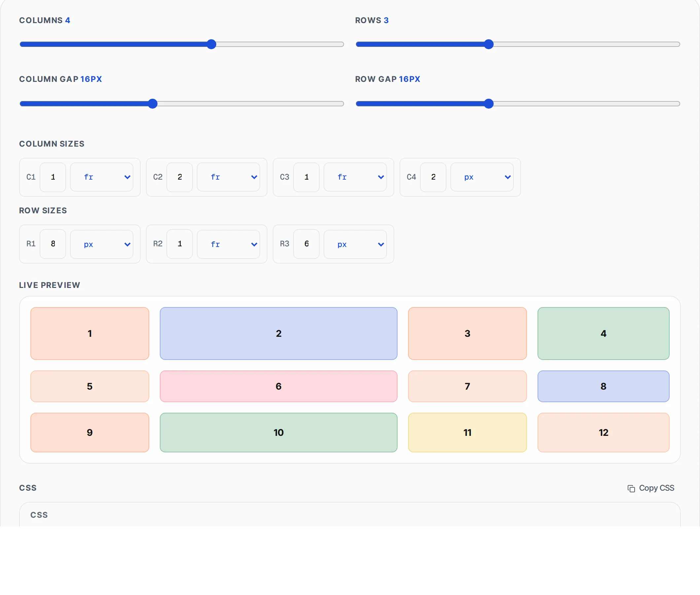Select preview grid cell 3

pos(468,333)
